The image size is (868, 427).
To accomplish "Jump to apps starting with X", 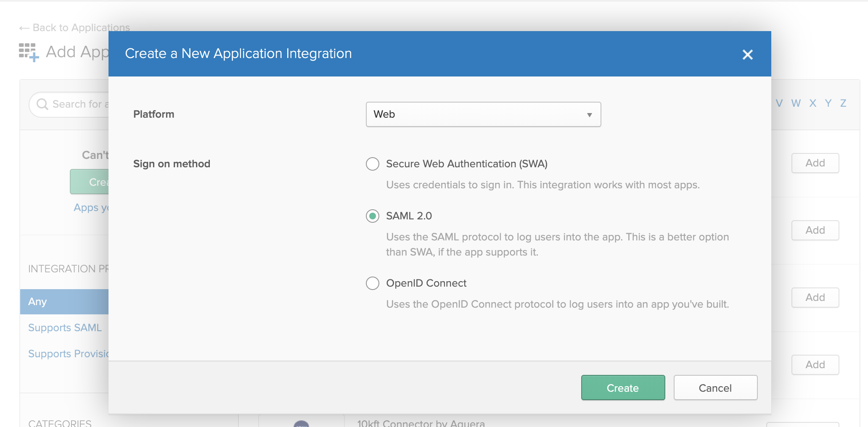I will (812, 103).
